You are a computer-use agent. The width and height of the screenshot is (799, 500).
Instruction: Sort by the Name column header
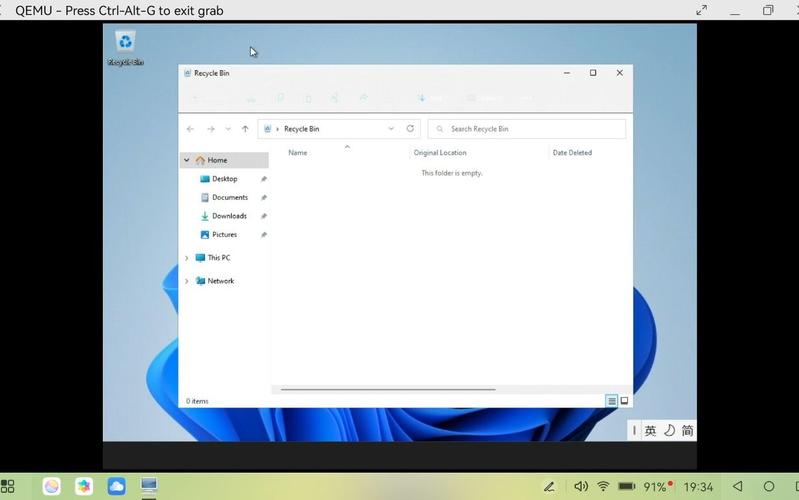[x=298, y=152]
